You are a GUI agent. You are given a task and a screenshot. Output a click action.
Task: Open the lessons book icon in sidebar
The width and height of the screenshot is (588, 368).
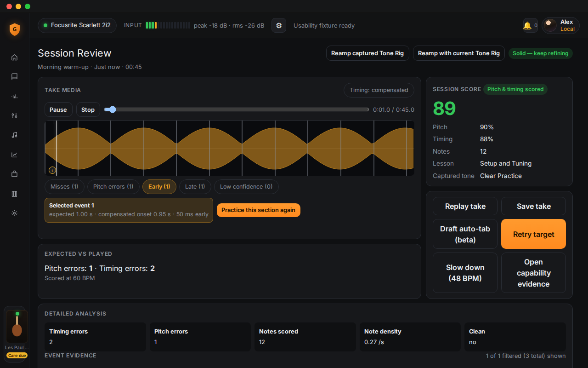(x=14, y=77)
